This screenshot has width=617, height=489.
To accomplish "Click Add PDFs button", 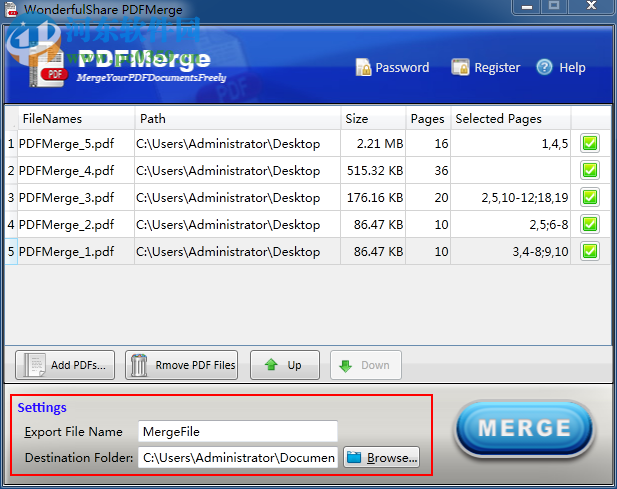I will (x=65, y=365).
